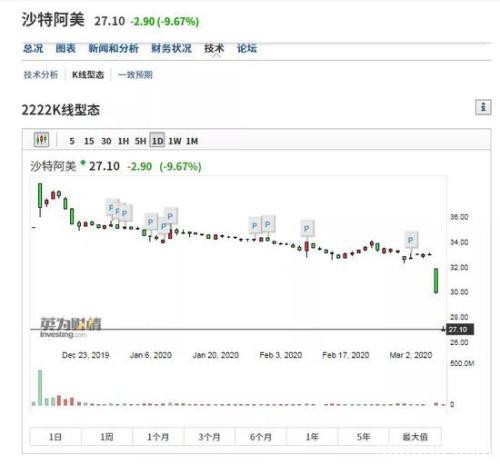
Task: Select the 1H interval
Action: coord(123,141)
